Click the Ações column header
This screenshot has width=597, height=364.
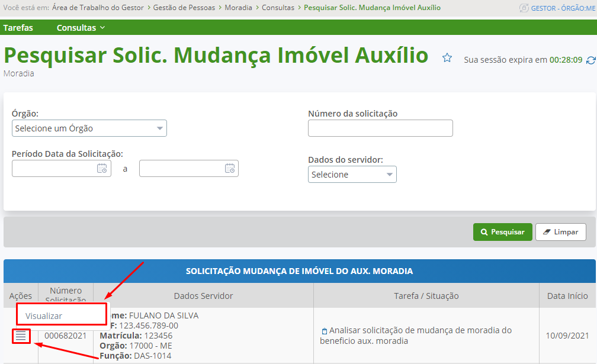21,295
